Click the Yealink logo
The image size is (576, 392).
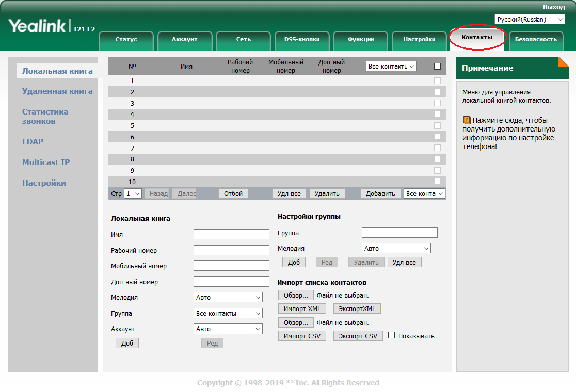(37, 26)
